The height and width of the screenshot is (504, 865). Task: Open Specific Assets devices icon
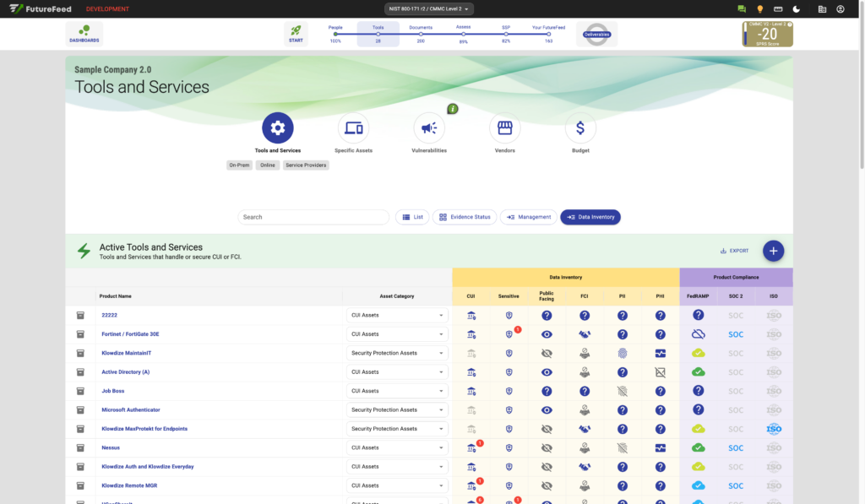coord(354,128)
